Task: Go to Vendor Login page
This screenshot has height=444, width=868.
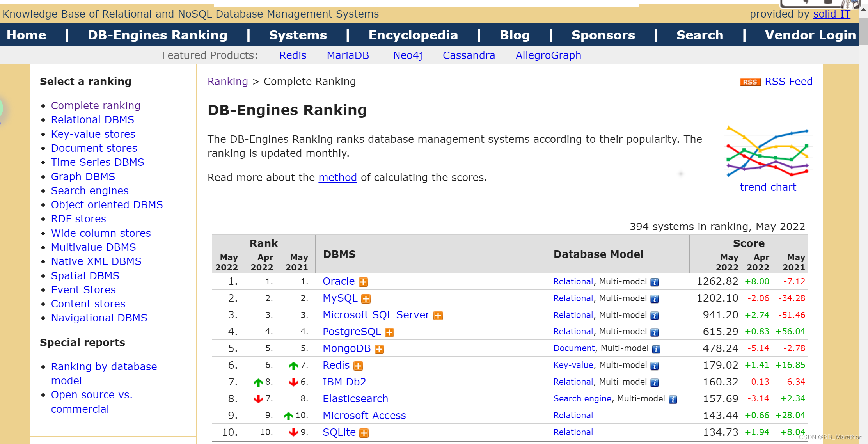Action: pyautogui.click(x=810, y=35)
